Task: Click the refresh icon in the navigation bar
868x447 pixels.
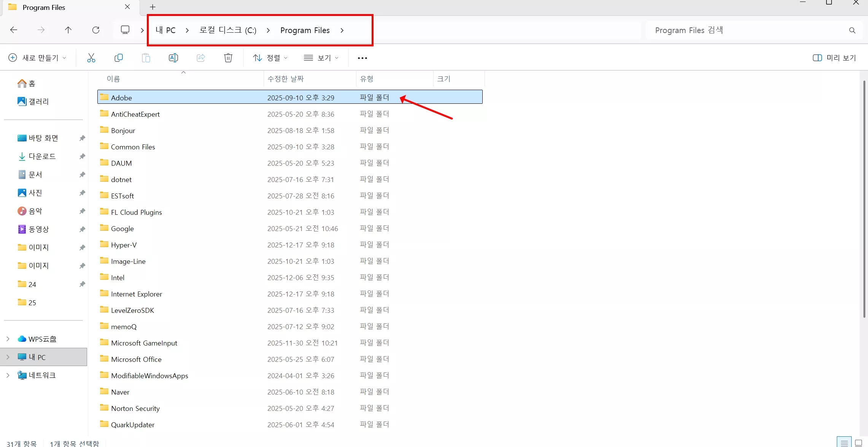Action: click(96, 30)
